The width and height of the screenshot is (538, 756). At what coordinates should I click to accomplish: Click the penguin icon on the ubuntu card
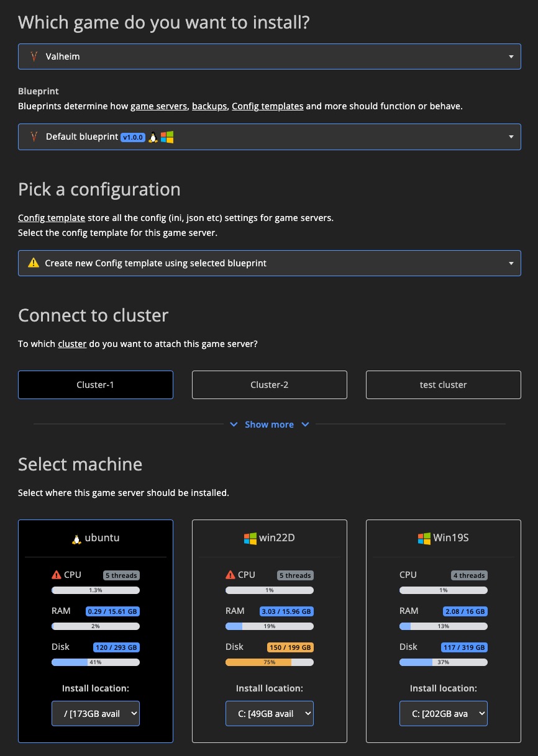click(75, 538)
